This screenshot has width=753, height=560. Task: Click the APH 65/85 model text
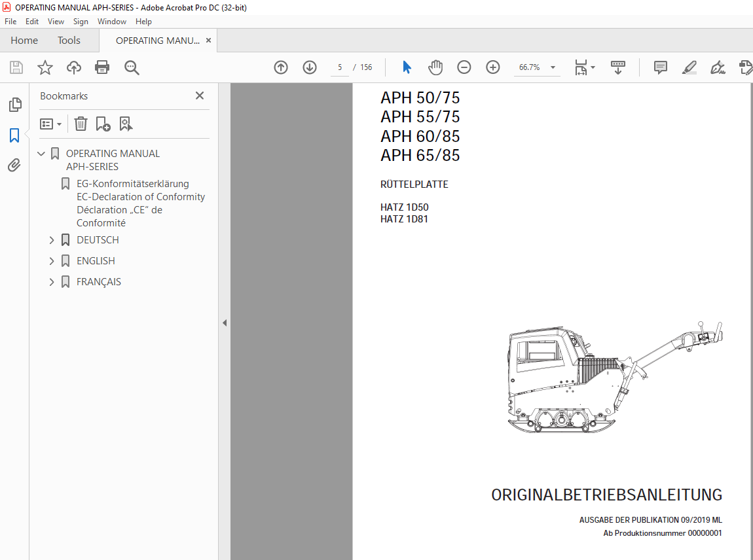click(x=420, y=156)
